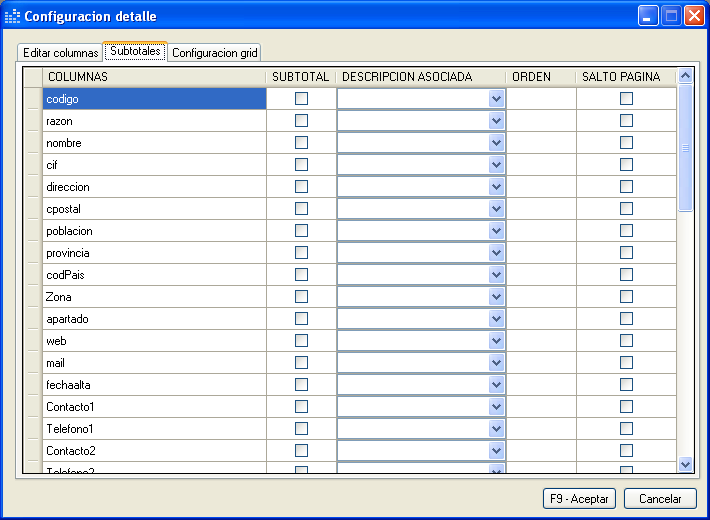The width and height of the screenshot is (710, 520).
Task: Toggle salto pagina for the razon row
Action: coord(626,121)
